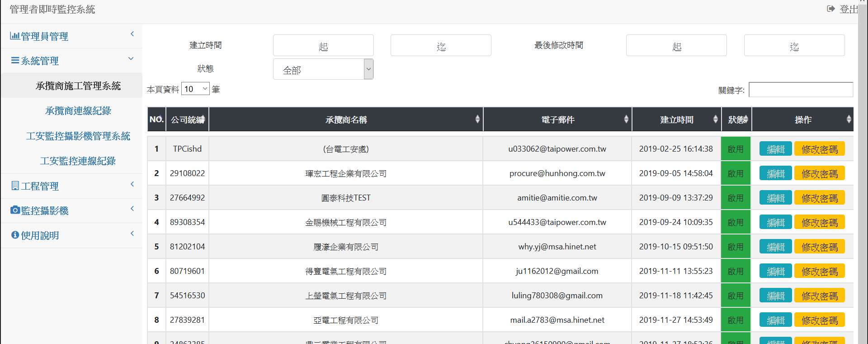Expand 使用說明 menu chevron

tap(132, 234)
